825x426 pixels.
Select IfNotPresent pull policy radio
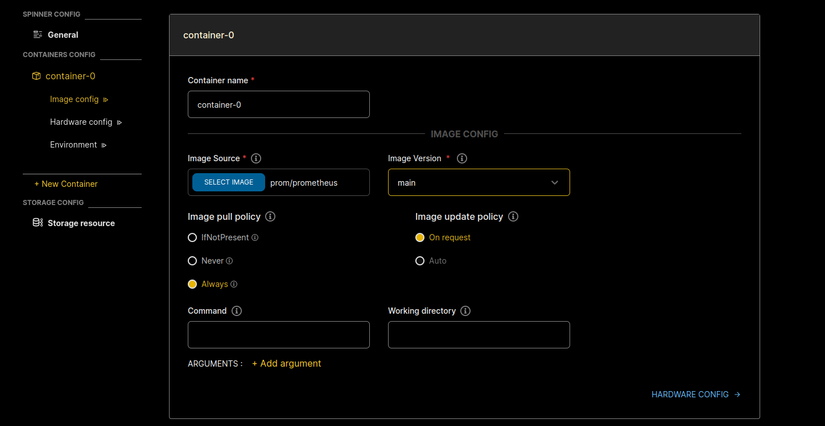pyautogui.click(x=192, y=238)
